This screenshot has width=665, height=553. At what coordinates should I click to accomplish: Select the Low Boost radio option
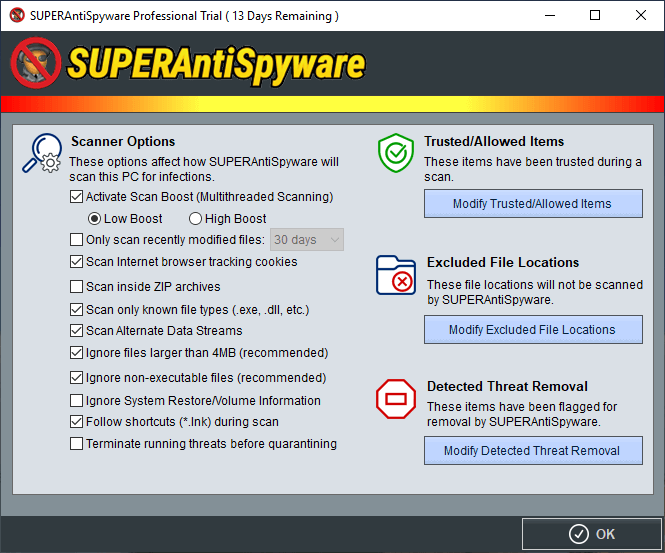pos(94,219)
